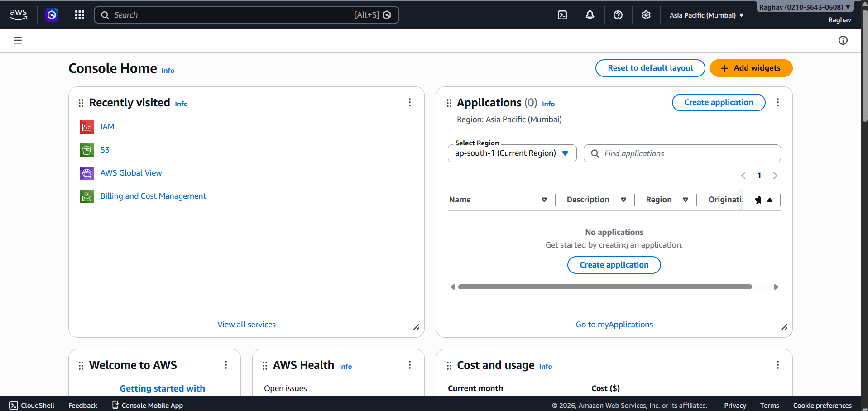Toggle the ascending sort arrow in Applications table
Screen dimensions: 868x411
pos(770,200)
